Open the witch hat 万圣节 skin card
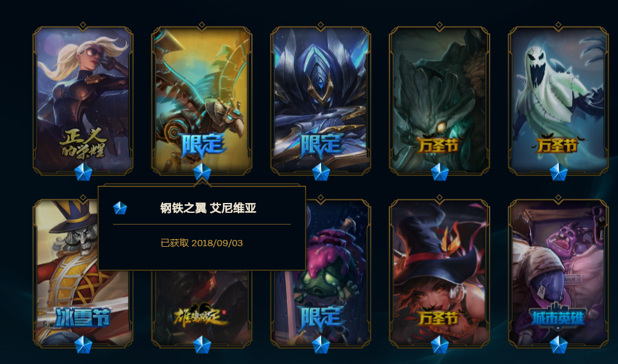 tap(440, 272)
